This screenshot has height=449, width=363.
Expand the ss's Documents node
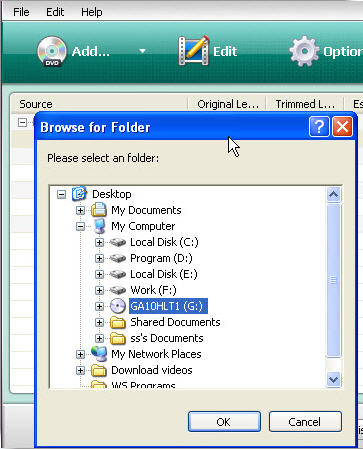click(99, 338)
